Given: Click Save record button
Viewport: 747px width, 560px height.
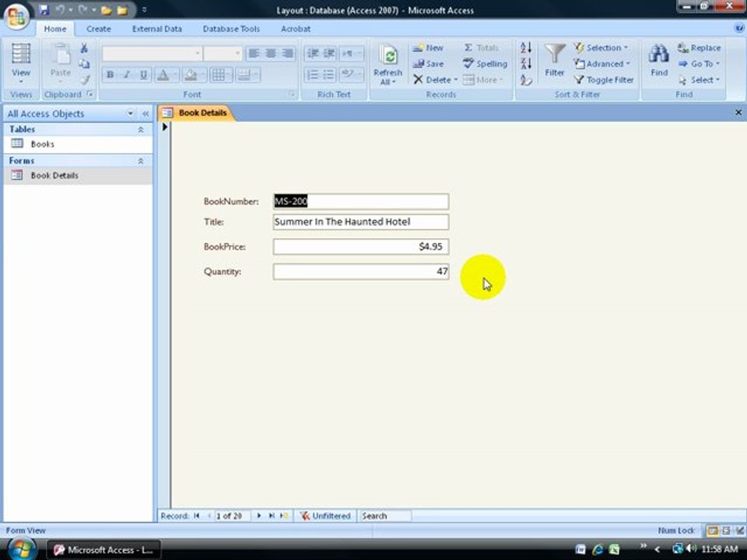Looking at the screenshot, I should [x=428, y=64].
